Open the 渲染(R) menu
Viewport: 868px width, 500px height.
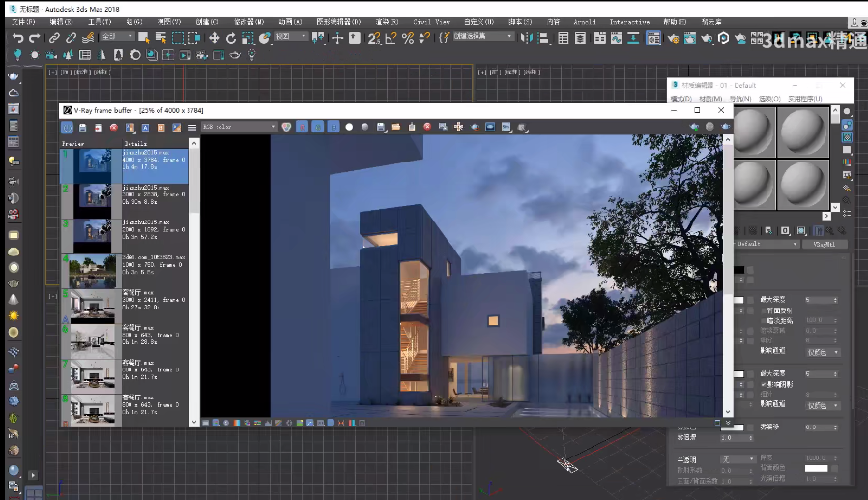click(x=387, y=22)
